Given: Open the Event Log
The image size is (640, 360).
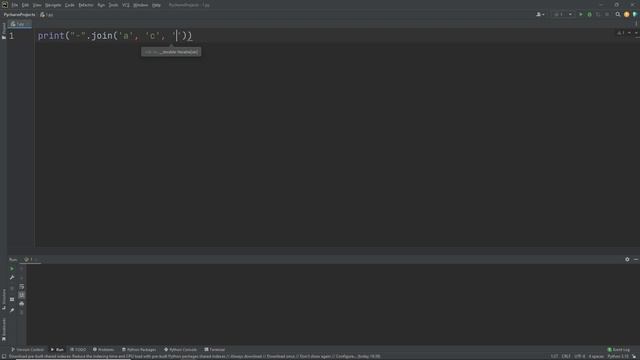Looking at the screenshot, I should [619, 350].
